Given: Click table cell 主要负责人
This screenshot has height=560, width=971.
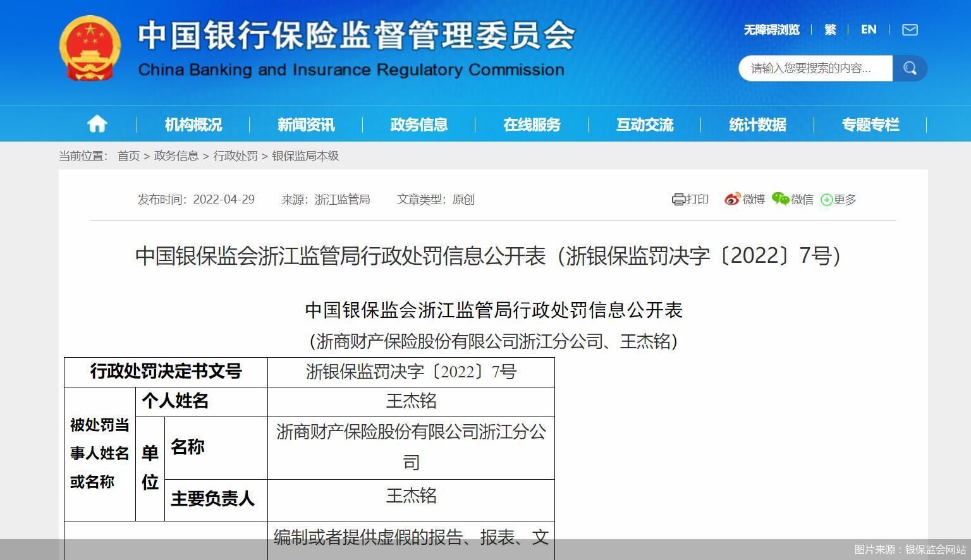Looking at the screenshot, I should point(216,499).
